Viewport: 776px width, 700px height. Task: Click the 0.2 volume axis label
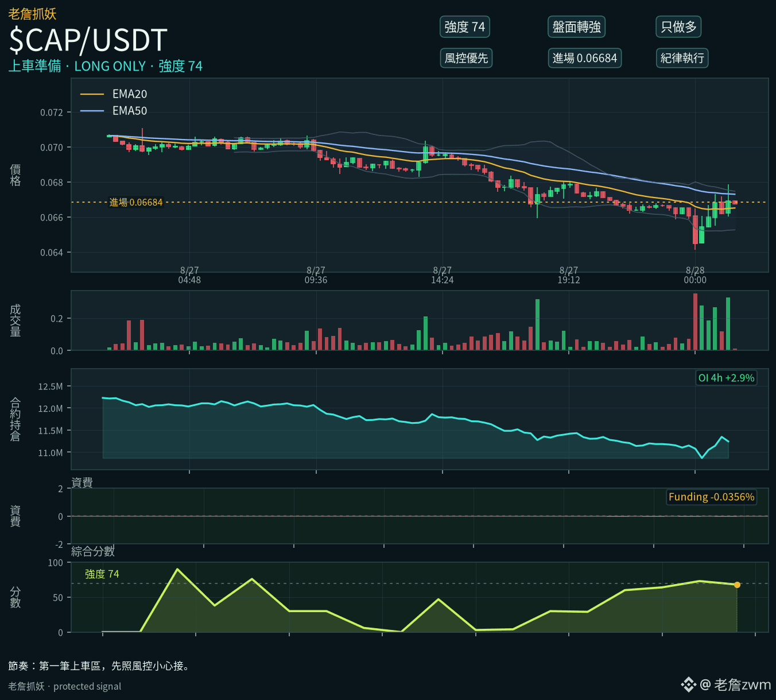57,319
